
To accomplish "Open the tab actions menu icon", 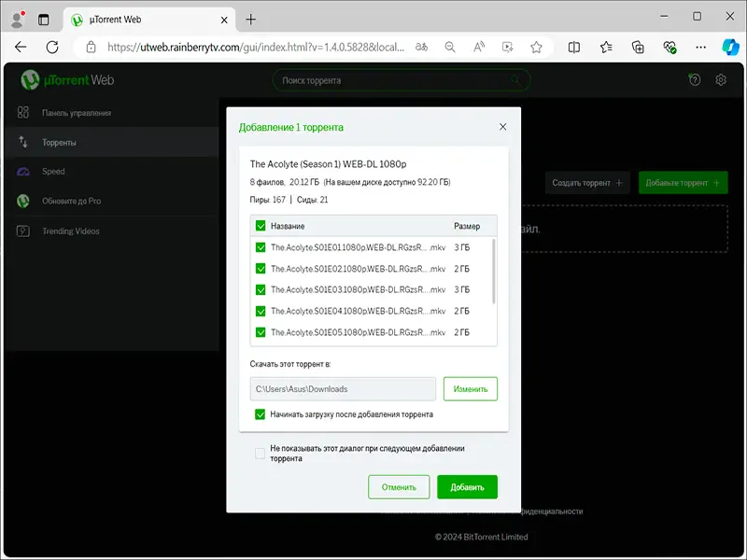I will tap(43, 20).
